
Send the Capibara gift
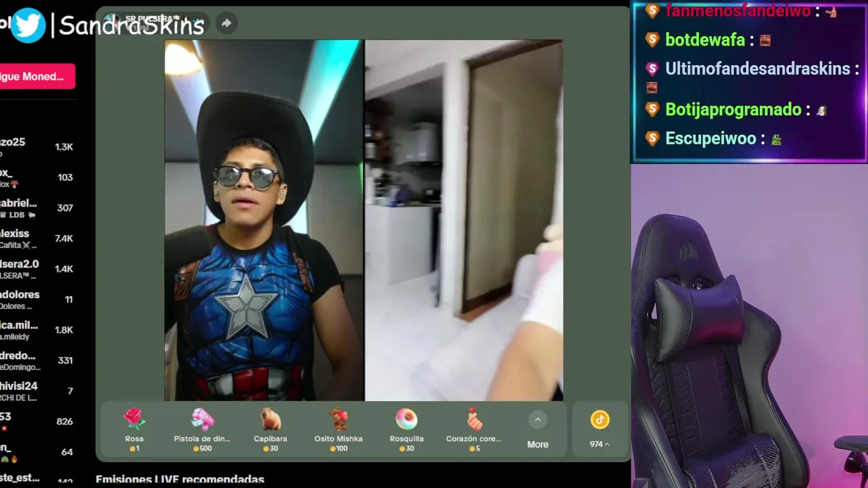click(x=271, y=430)
